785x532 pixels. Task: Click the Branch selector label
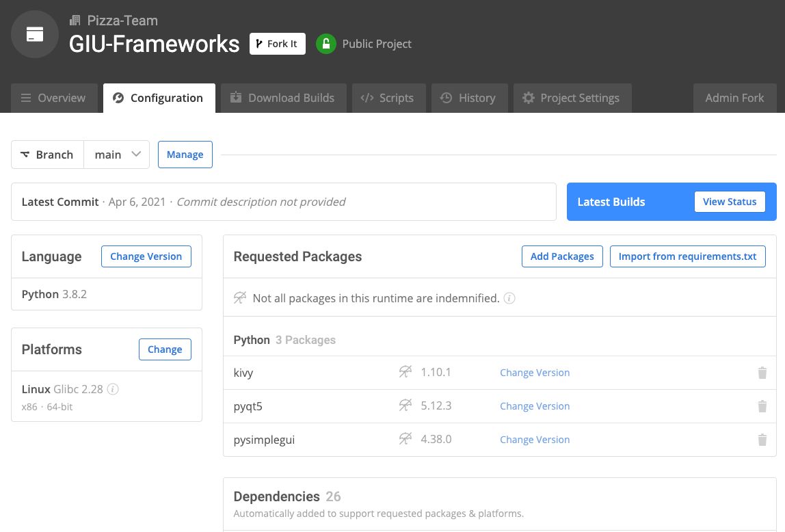pos(47,155)
